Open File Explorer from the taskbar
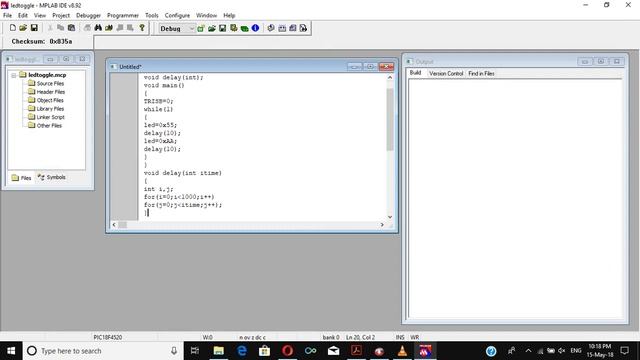This screenshot has height=360, width=640. [218, 351]
